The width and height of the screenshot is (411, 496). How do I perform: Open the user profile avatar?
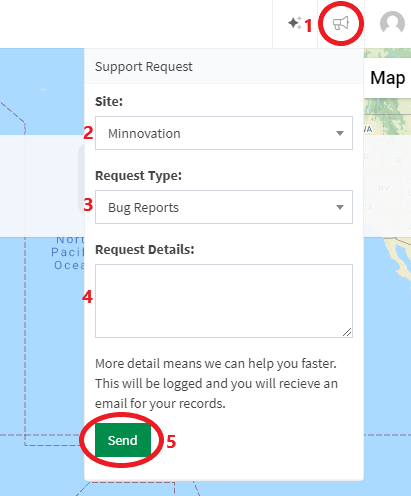(392, 22)
